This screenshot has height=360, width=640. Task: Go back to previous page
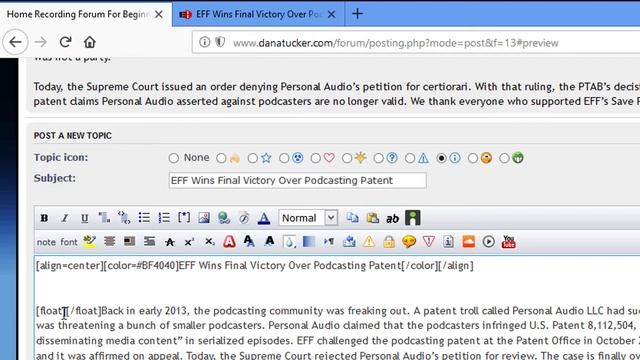tap(16, 42)
